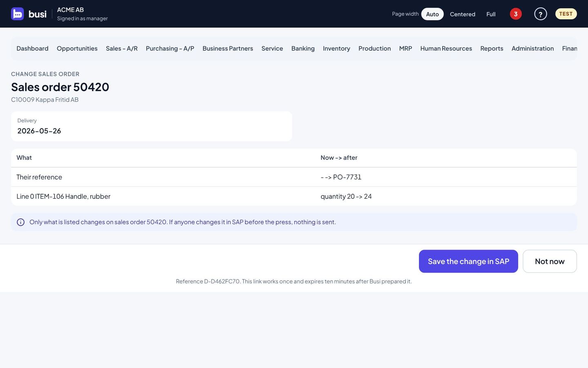
Task: Dismiss with the Not now button
Action: pos(550,261)
